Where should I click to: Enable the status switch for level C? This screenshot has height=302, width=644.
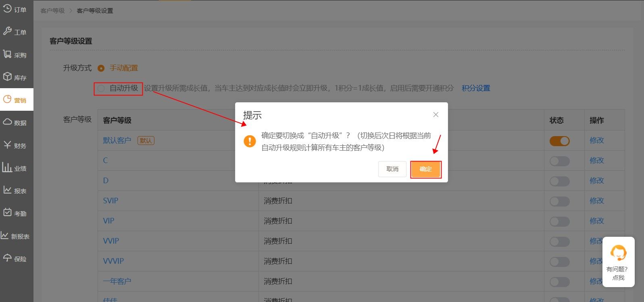(x=560, y=161)
